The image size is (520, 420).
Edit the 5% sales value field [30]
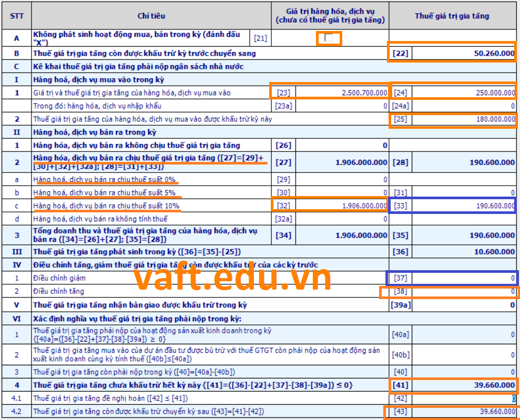[x=342, y=192]
